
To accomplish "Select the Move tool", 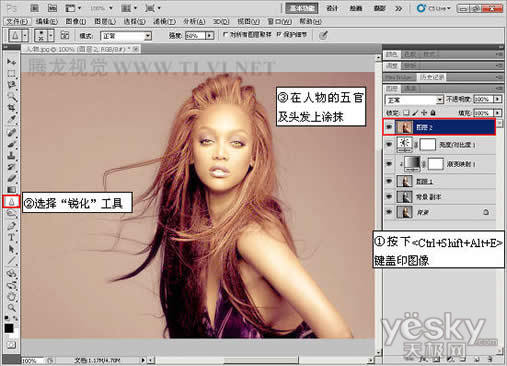I will point(11,62).
